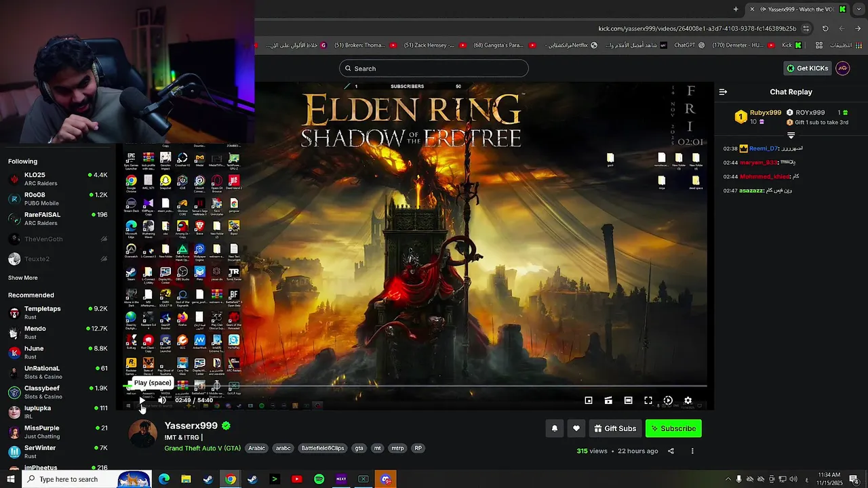Click the Gift Subs button
This screenshot has height=488, width=868.
point(615,428)
